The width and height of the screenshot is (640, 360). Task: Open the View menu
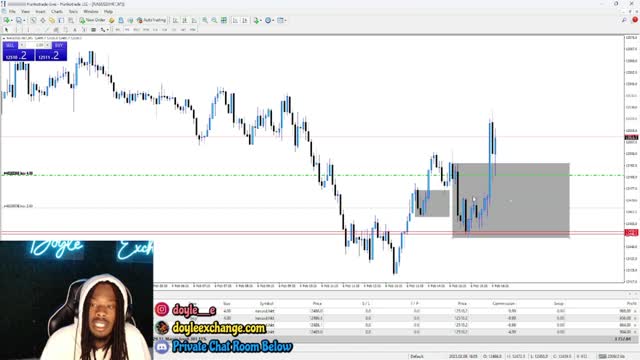click(25, 11)
